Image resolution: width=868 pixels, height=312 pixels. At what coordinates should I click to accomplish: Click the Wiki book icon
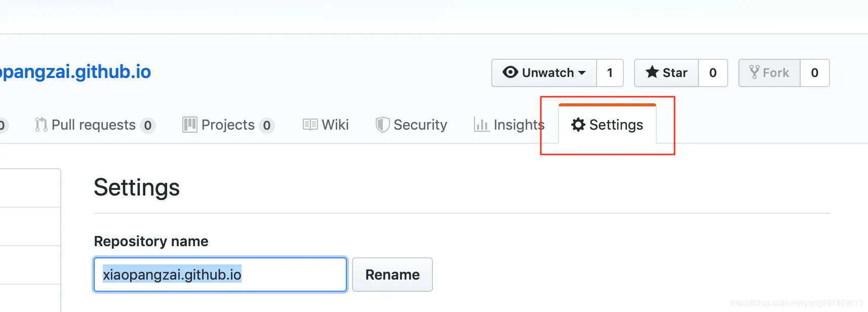tap(310, 125)
